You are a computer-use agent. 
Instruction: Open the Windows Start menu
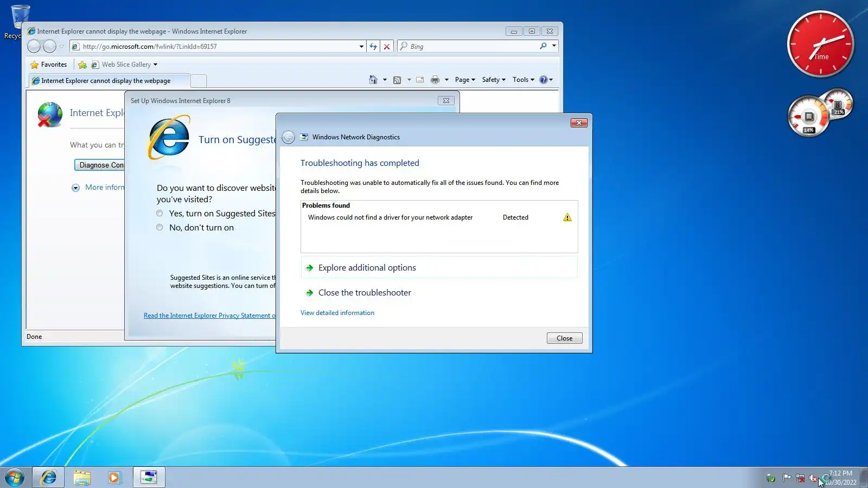pos(15,478)
